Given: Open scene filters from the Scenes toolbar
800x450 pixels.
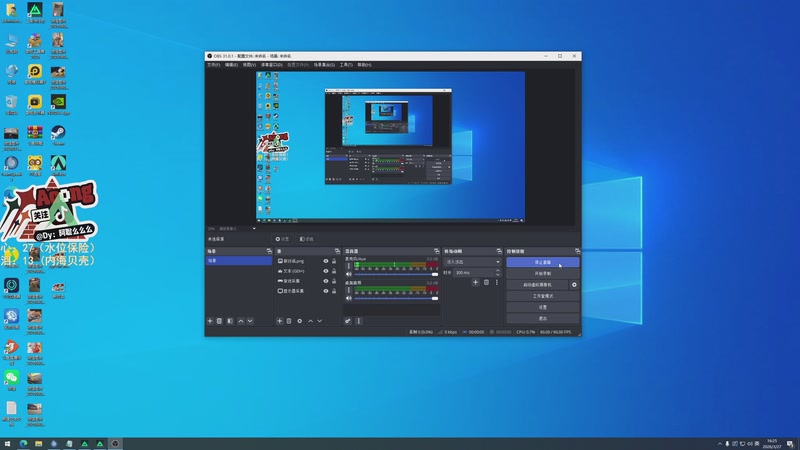Looking at the screenshot, I should 230,321.
